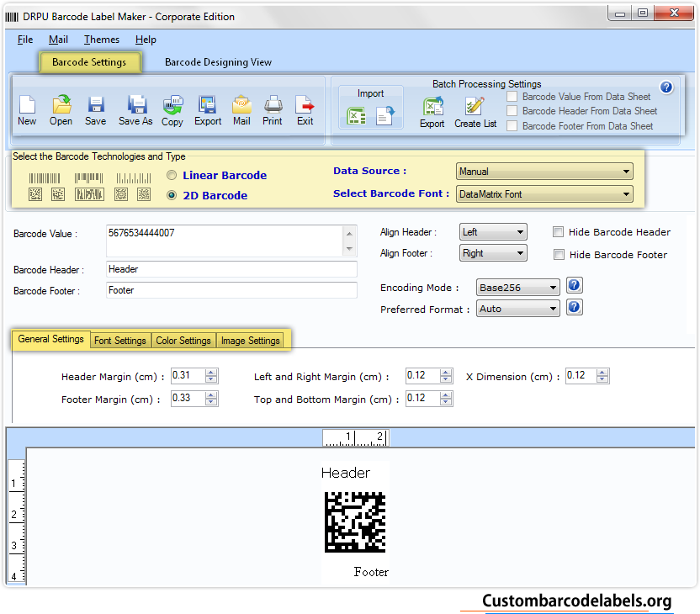Open the Mail menu
700x614 pixels.
click(58, 40)
